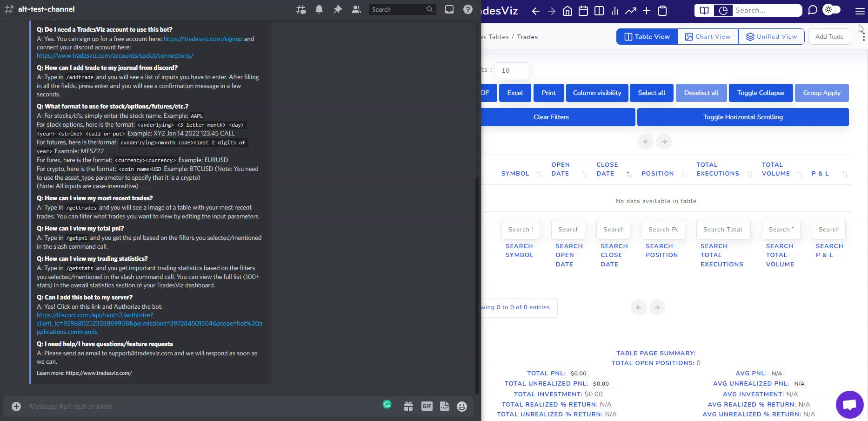Image resolution: width=868 pixels, height=421 pixels.
Task: Click the Print button
Action: pyautogui.click(x=549, y=93)
